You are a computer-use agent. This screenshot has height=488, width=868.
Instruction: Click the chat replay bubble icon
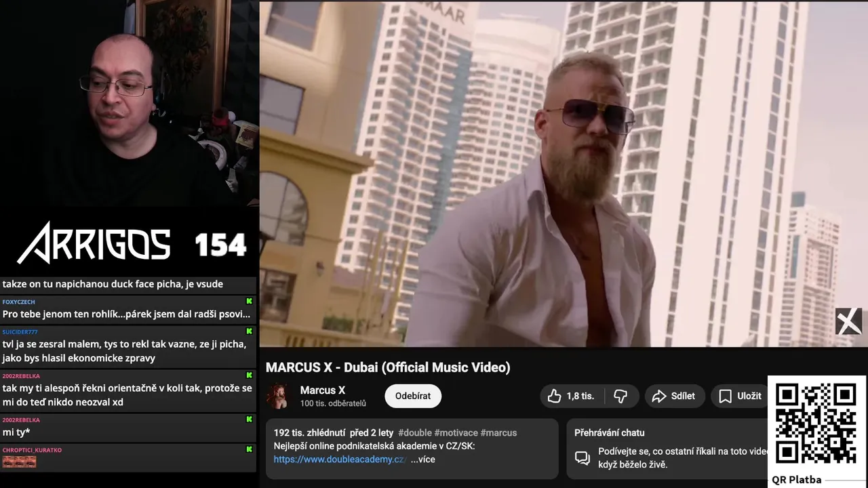(x=583, y=458)
